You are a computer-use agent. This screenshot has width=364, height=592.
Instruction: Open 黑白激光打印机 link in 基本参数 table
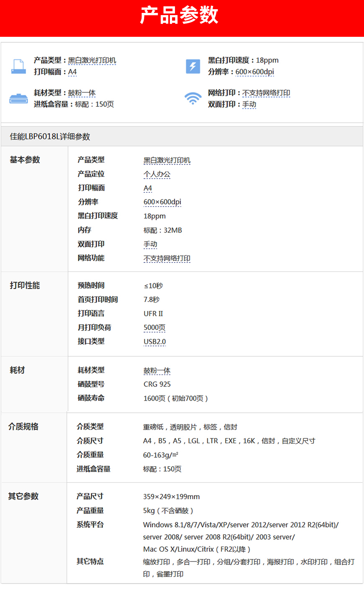(167, 160)
